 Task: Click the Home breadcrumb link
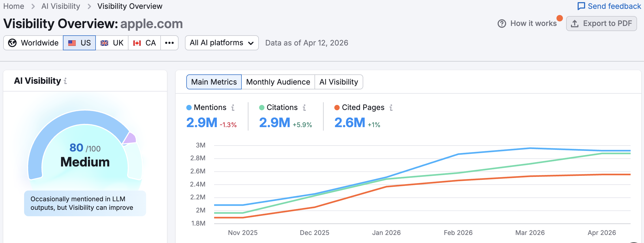[13, 6]
